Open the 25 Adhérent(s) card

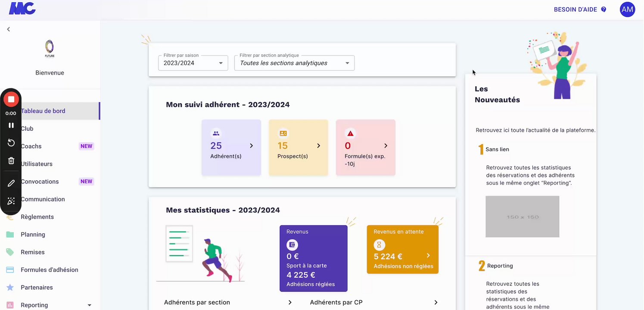(x=231, y=147)
